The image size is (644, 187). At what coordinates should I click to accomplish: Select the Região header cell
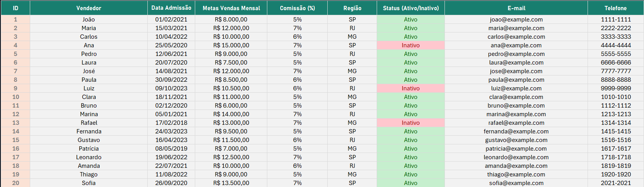pyautogui.click(x=352, y=8)
